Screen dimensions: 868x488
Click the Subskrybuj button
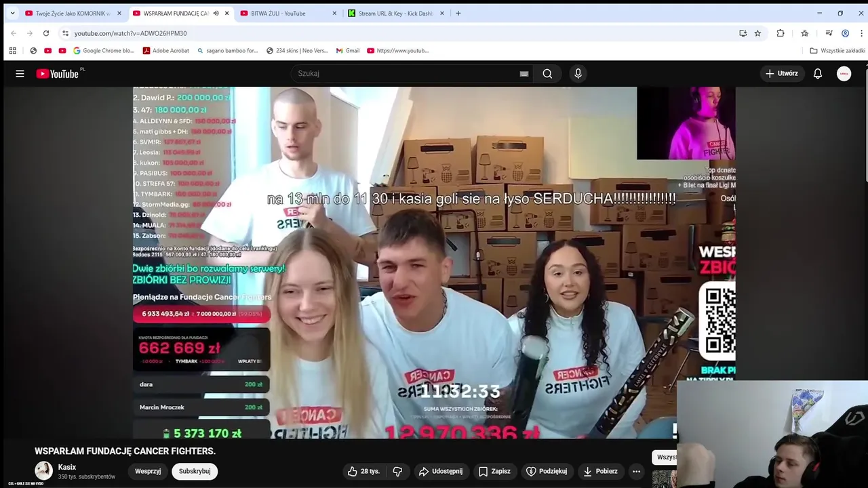point(195,471)
